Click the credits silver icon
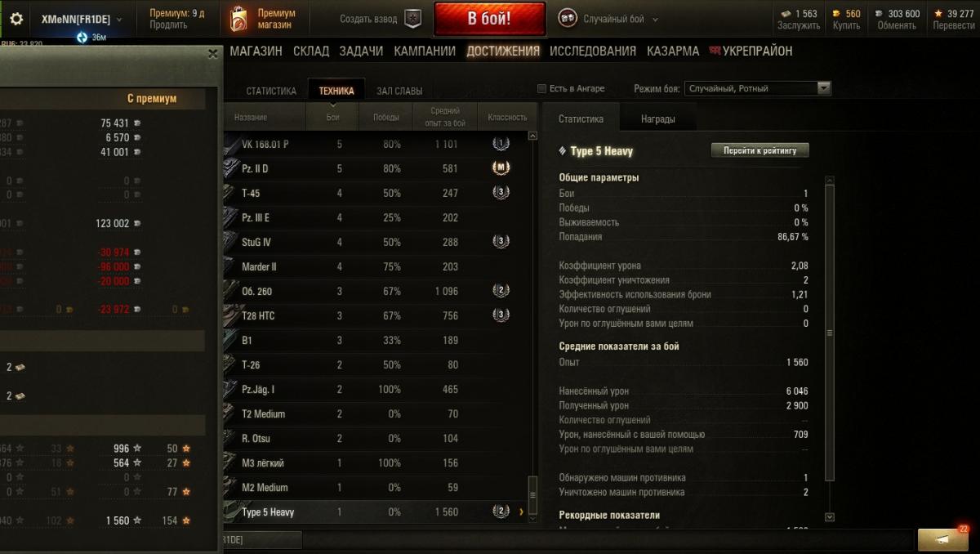980x554 pixels. click(x=879, y=13)
